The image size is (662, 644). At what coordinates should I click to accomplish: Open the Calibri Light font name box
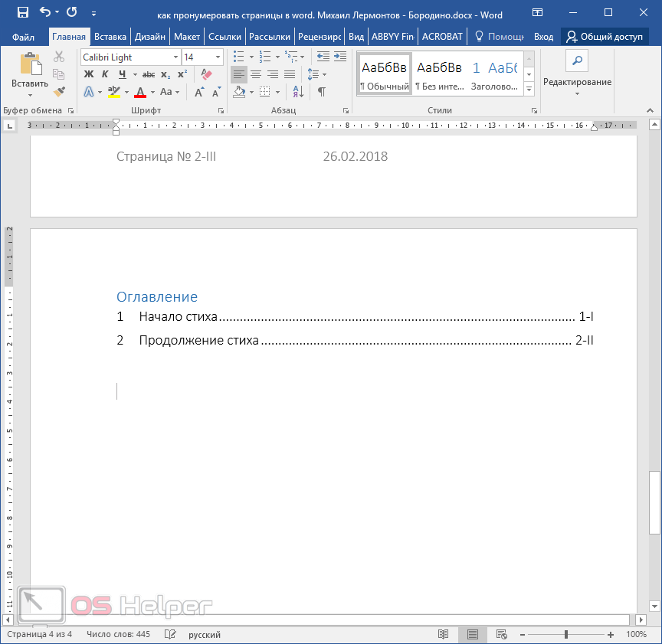130,57
